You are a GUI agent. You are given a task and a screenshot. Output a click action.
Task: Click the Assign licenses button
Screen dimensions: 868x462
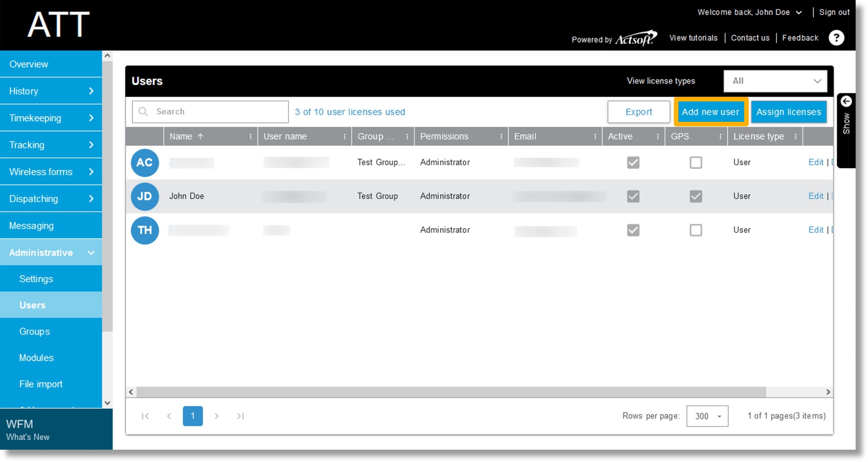tap(789, 112)
